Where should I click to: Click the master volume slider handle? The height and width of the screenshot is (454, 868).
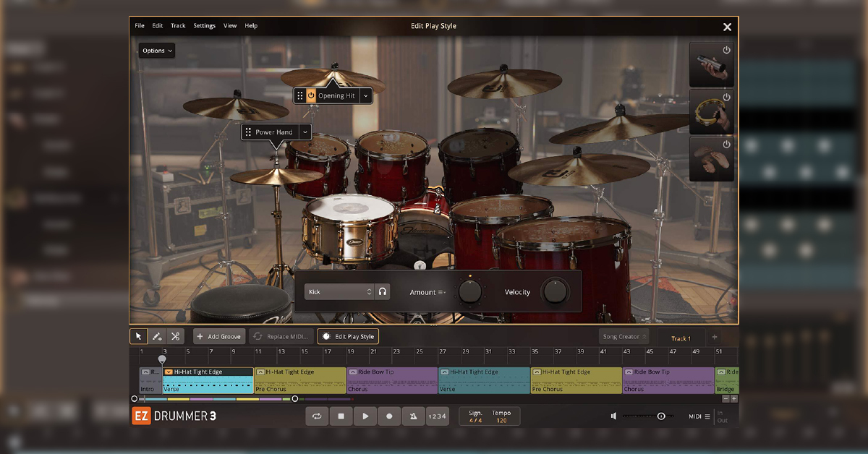click(x=661, y=416)
